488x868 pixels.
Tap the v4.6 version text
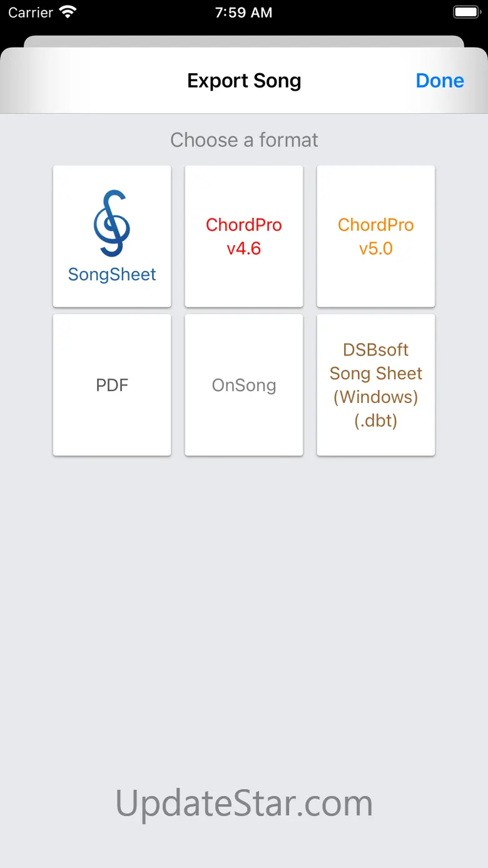244,248
